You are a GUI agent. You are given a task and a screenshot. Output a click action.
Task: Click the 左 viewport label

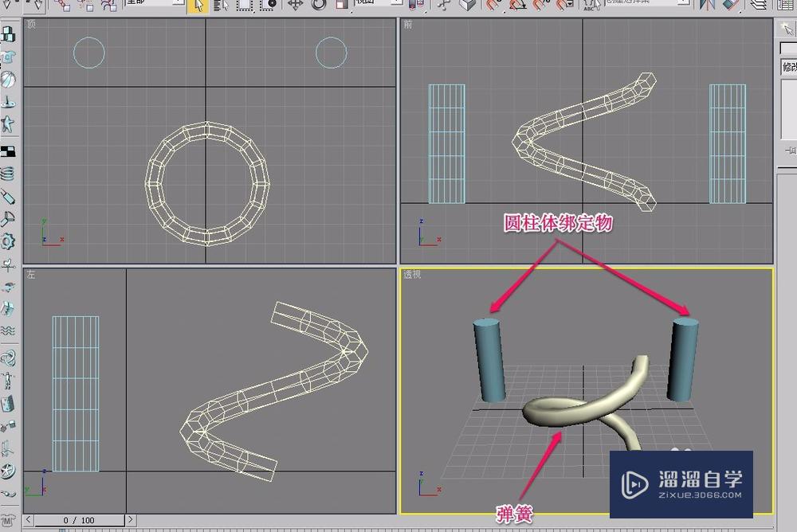click(31, 275)
